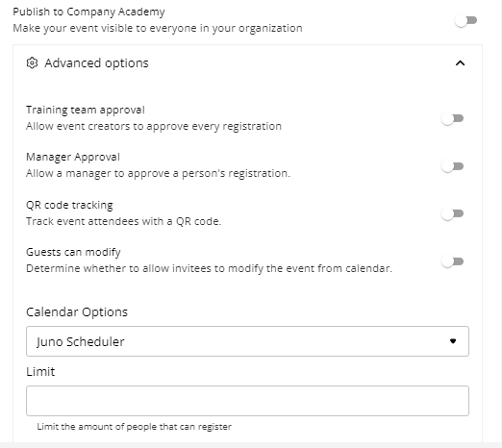The height and width of the screenshot is (448, 502).
Task: Enable Publish to Company Academy toggle
Action: point(465,21)
